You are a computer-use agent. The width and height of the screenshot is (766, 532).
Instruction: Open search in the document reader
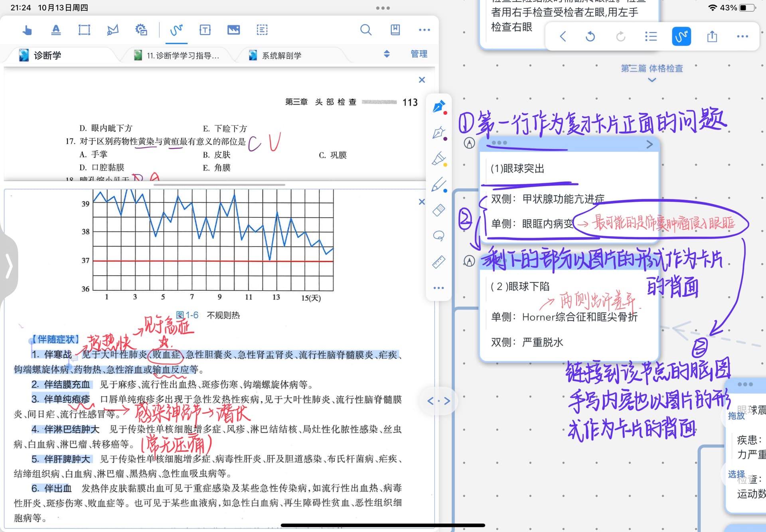[366, 30]
